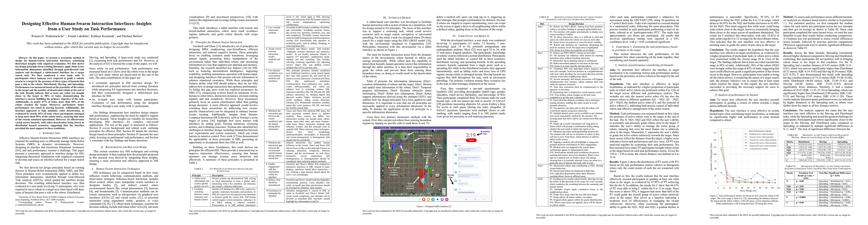Click the red Pause button under the timer
The width and height of the screenshot is (868, 225).
[x=471, y=140]
